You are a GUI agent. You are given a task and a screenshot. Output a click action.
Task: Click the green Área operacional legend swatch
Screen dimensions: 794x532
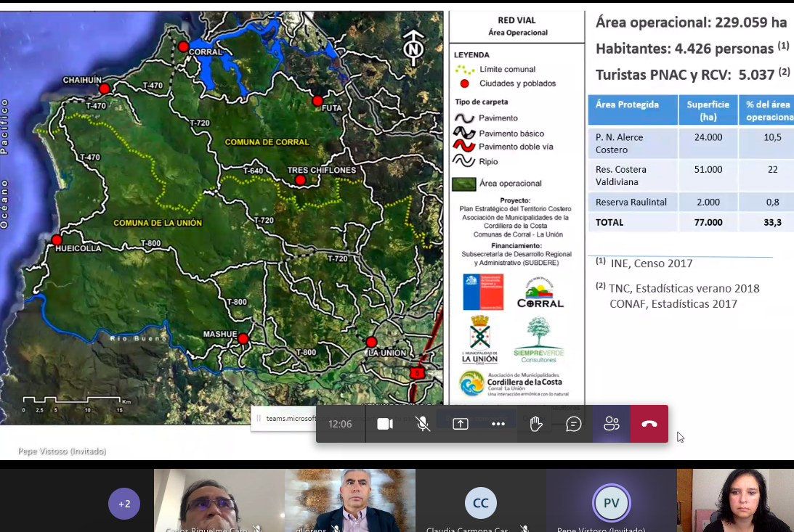click(x=463, y=184)
